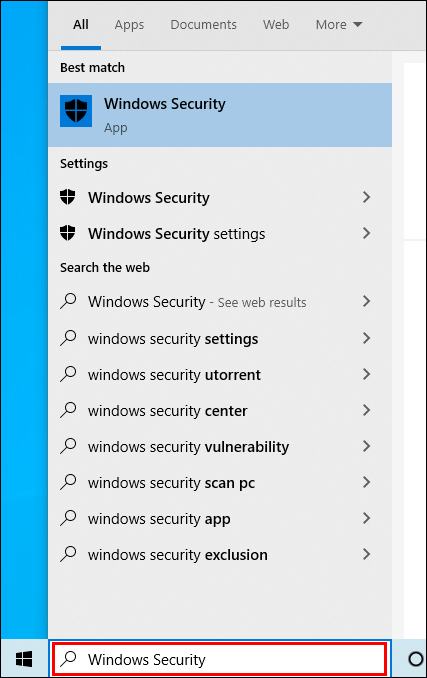Expand chevron for windows security center
The height and width of the screenshot is (678, 427).
(366, 410)
